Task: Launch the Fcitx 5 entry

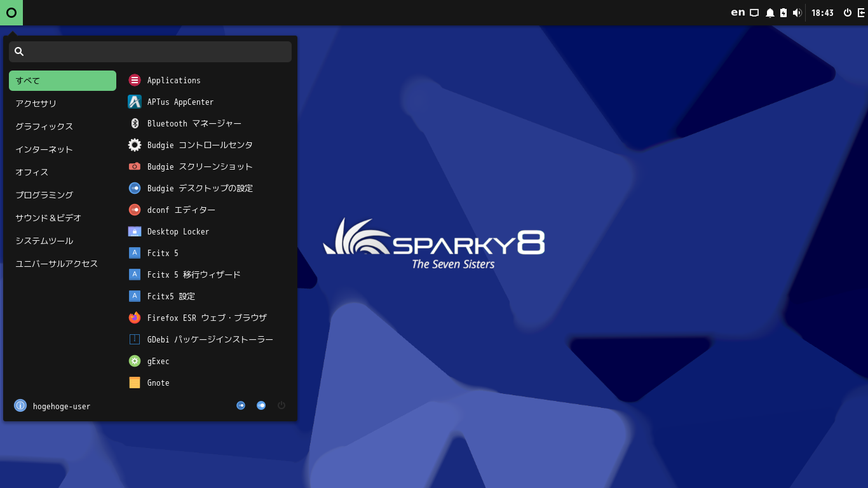Action: [207, 253]
